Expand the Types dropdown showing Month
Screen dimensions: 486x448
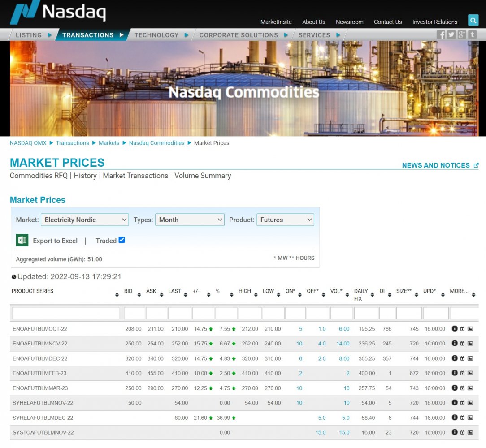(x=190, y=220)
